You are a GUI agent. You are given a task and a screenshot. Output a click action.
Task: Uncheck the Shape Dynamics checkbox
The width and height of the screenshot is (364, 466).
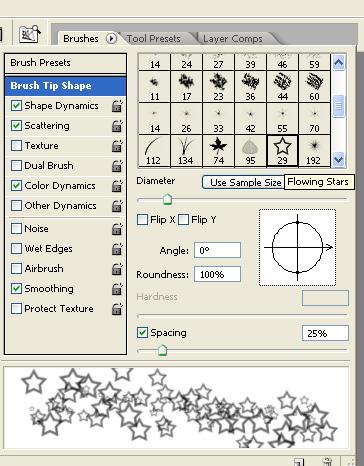[x=16, y=106]
